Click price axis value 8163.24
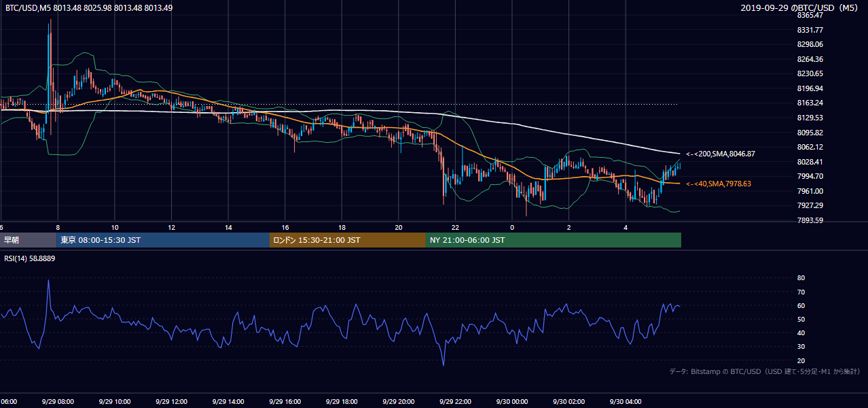The width and height of the screenshot is (868, 408). click(x=810, y=103)
